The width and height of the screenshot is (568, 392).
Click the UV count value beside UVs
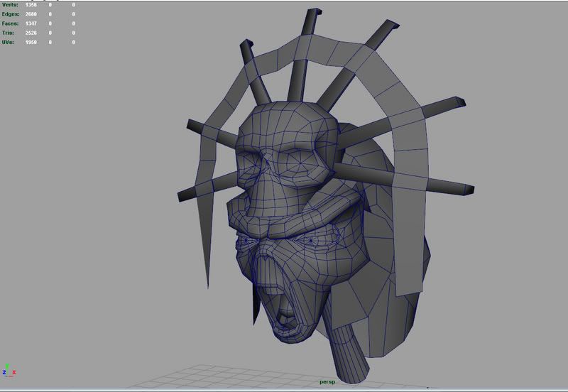pos(31,43)
